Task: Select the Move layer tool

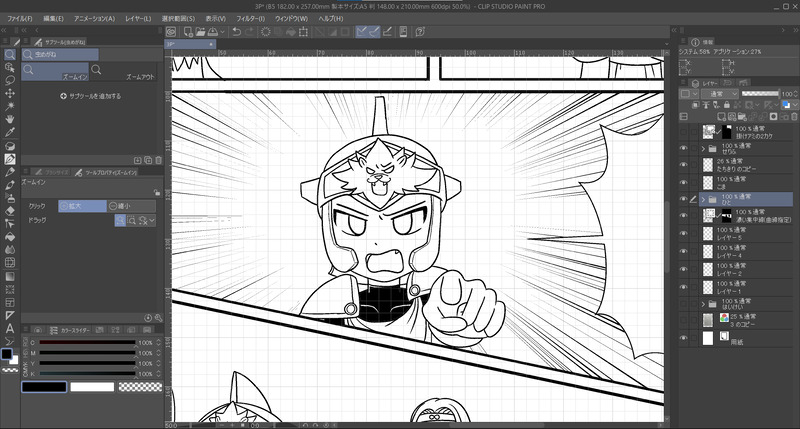Action: tap(10, 93)
